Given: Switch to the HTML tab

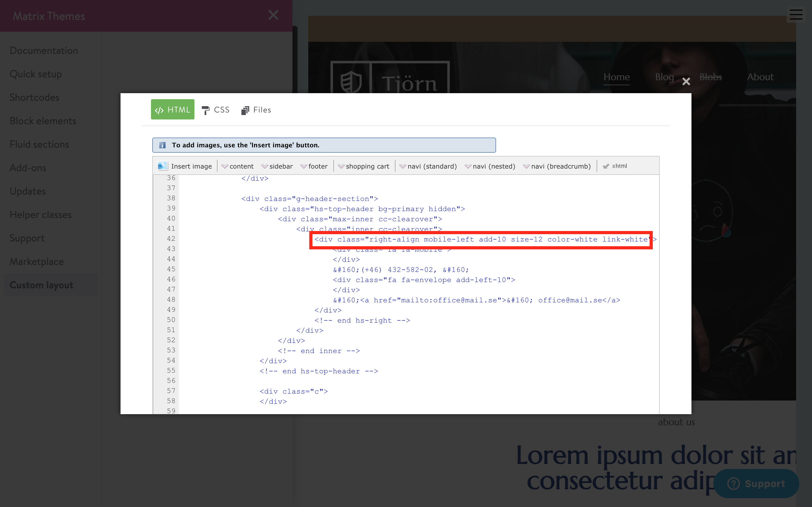Looking at the screenshot, I should click(x=173, y=109).
